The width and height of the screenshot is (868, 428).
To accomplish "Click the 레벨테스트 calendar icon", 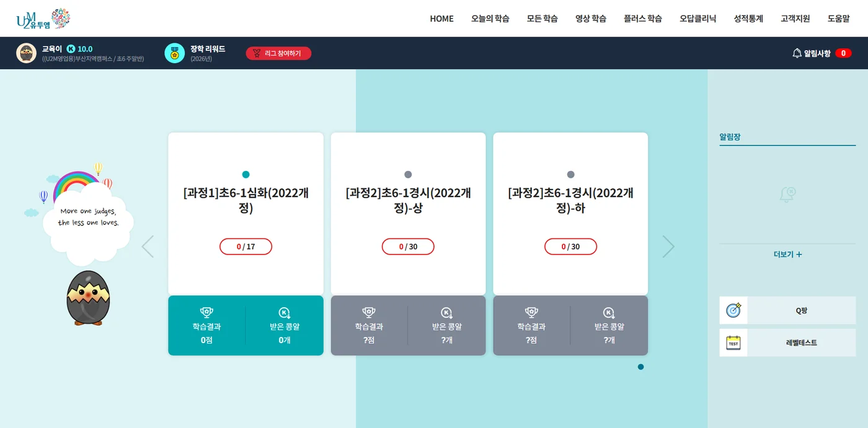I will [x=733, y=343].
